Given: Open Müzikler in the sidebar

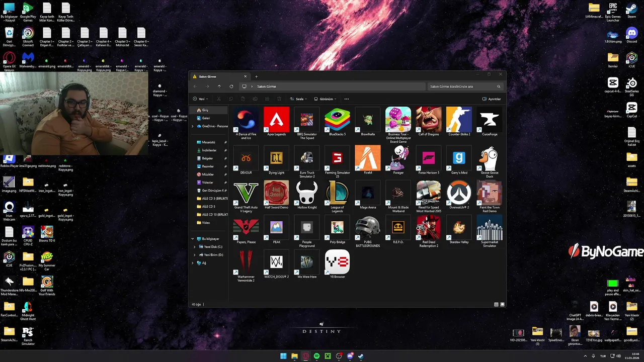Looking at the screenshot, I should [209, 174].
